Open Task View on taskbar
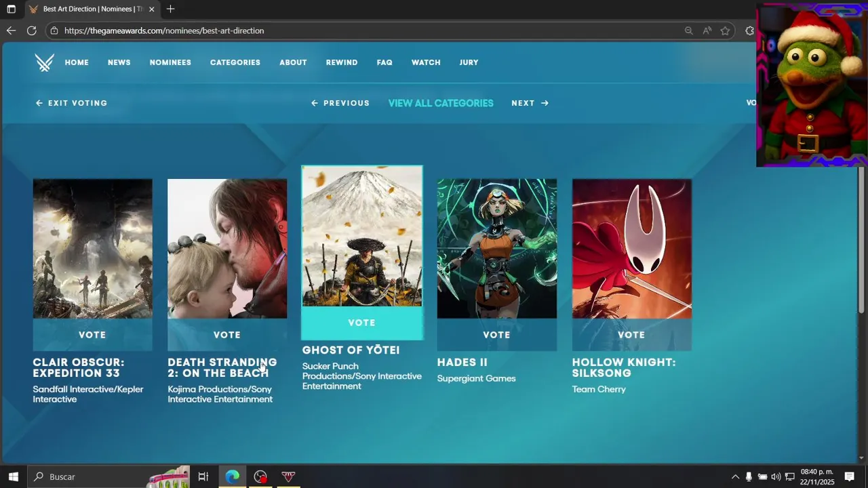 point(203,476)
